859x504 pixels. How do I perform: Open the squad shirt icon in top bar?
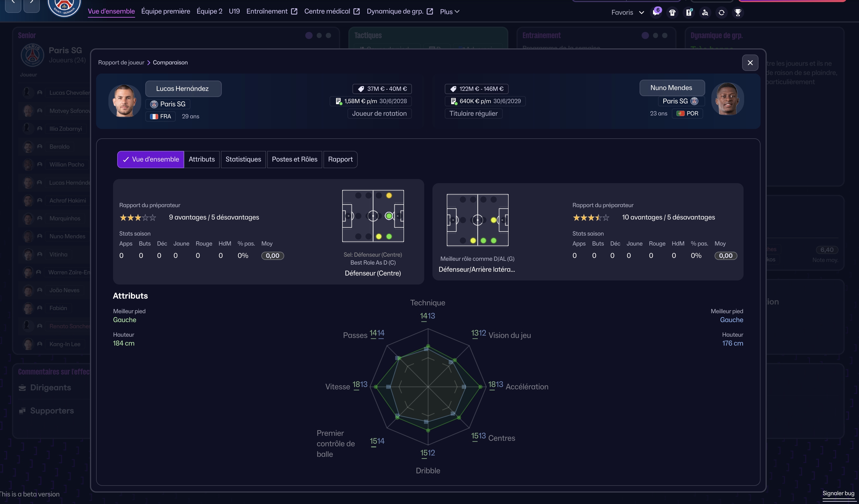[x=672, y=13]
